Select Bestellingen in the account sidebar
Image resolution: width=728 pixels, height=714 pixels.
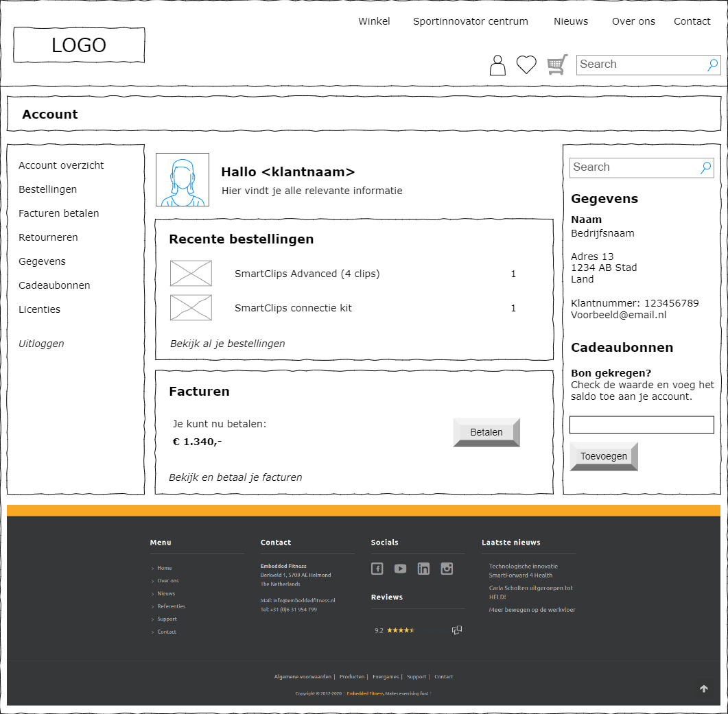[47, 189]
